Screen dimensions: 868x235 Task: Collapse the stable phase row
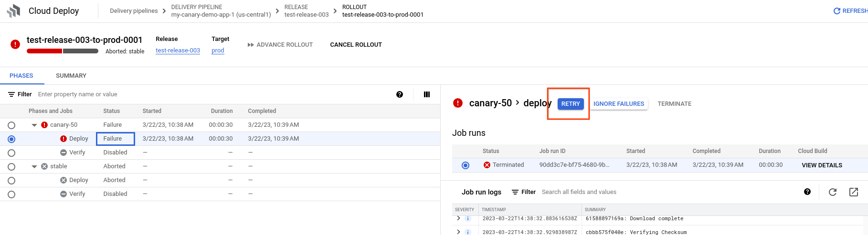[x=34, y=166]
